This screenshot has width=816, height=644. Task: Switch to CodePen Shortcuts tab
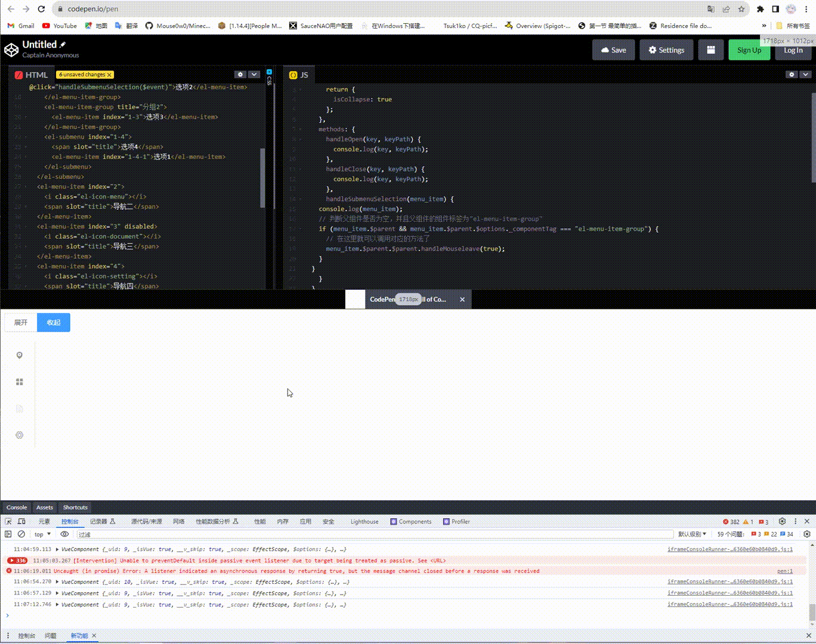[75, 507]
